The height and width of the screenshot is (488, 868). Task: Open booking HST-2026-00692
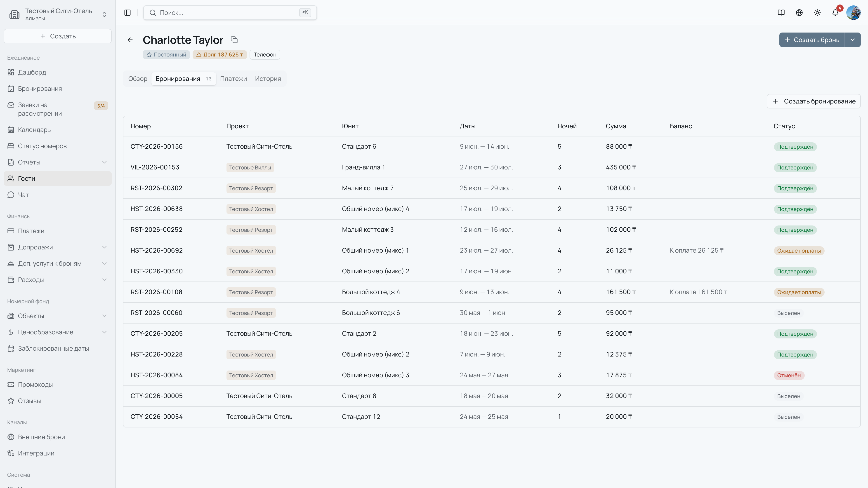click(157, 251)
